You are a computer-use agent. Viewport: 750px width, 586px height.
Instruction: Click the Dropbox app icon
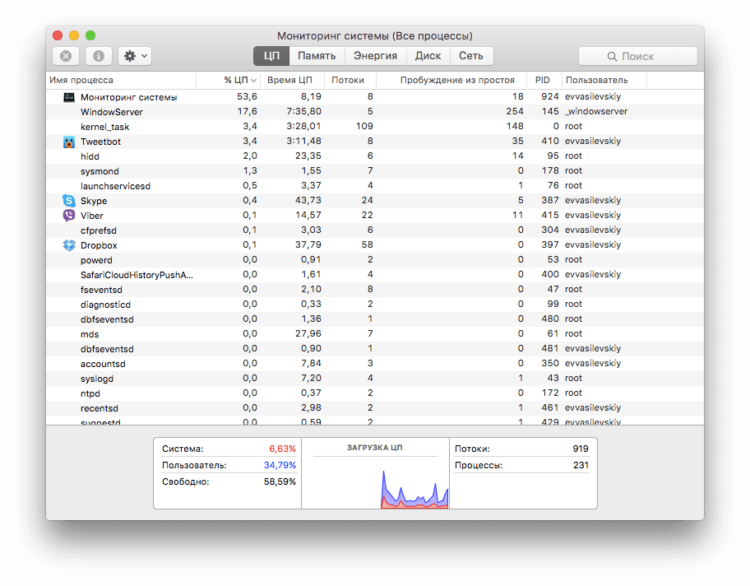[69, 245]
